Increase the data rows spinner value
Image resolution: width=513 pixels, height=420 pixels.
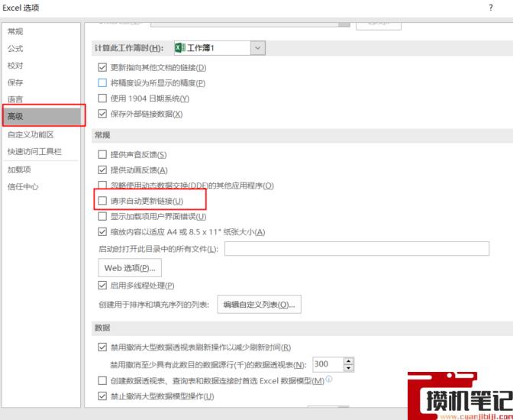(349, 361)
